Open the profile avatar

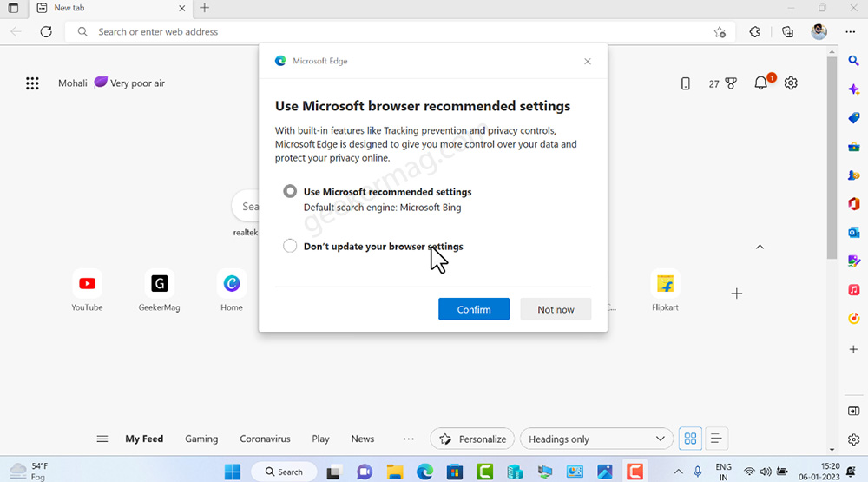(x=819, y=32)
